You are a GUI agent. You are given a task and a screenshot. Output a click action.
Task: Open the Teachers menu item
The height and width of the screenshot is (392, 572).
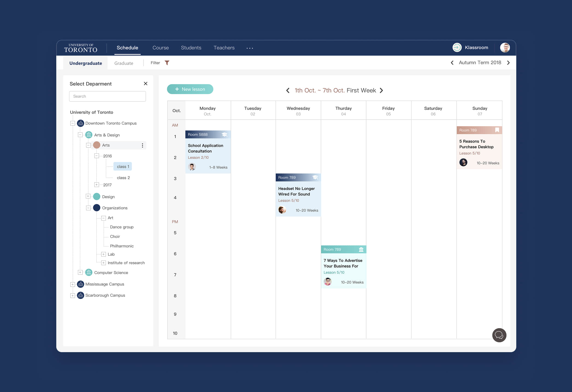coord(224,48)
